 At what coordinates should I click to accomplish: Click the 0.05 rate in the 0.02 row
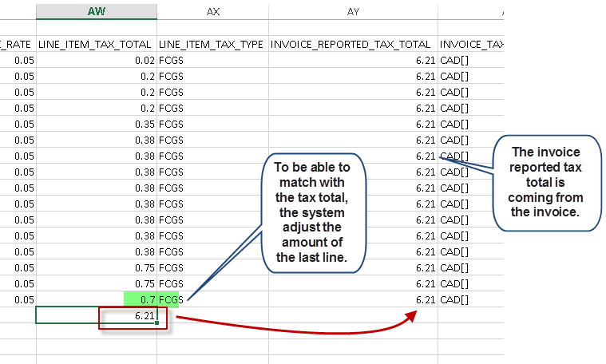point(18,61)
